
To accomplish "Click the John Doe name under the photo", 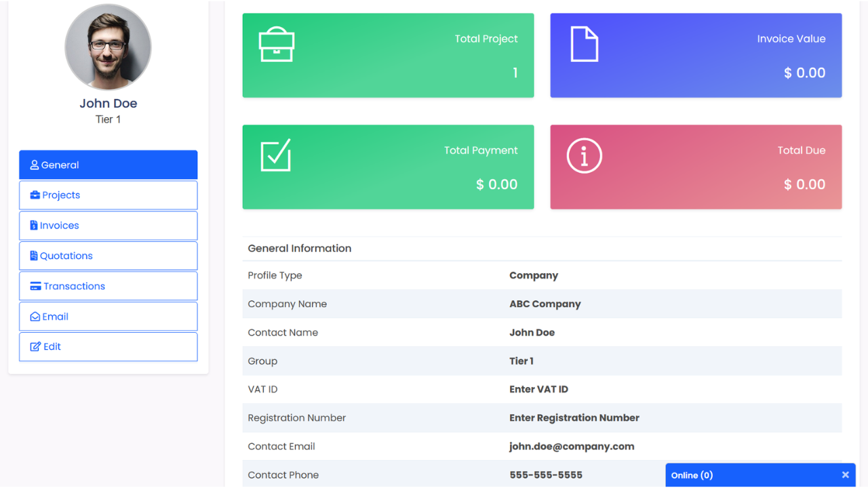I will (108, 103).
